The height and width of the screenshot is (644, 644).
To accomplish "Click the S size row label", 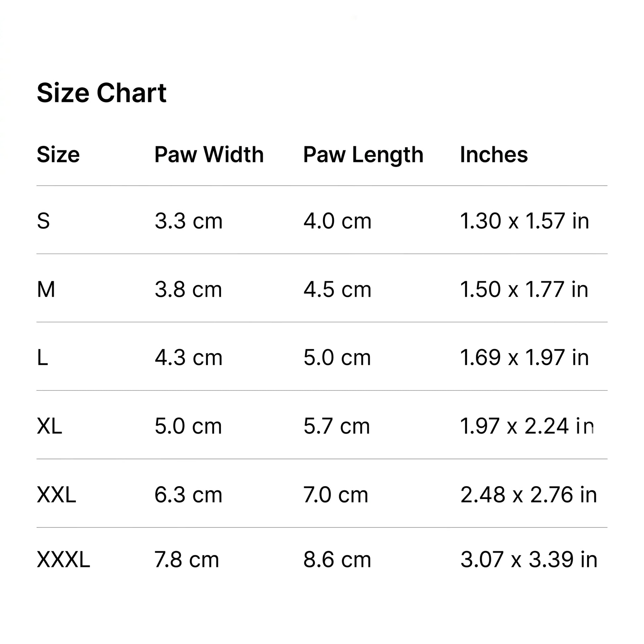I will [x=43, y=221].
